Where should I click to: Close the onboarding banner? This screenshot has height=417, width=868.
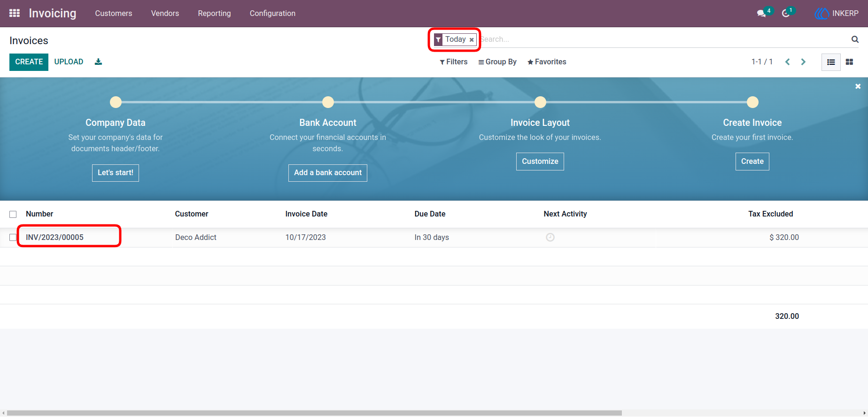(858, 86)
